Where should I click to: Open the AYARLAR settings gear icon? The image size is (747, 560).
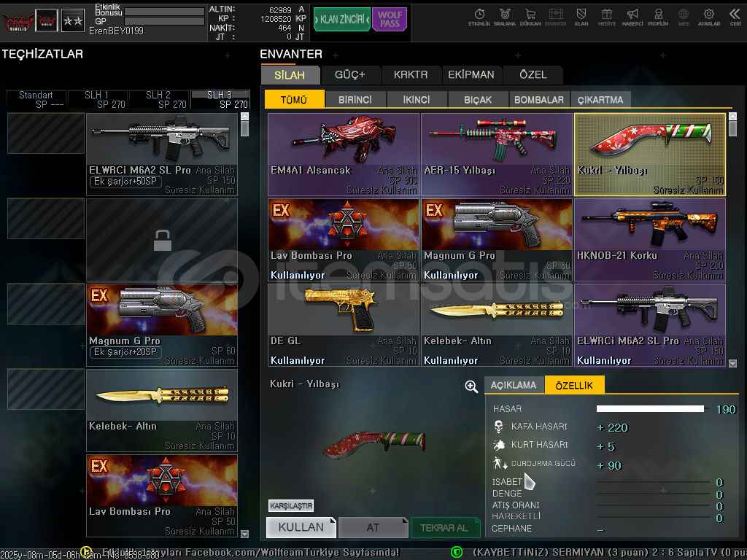(709, 17)
